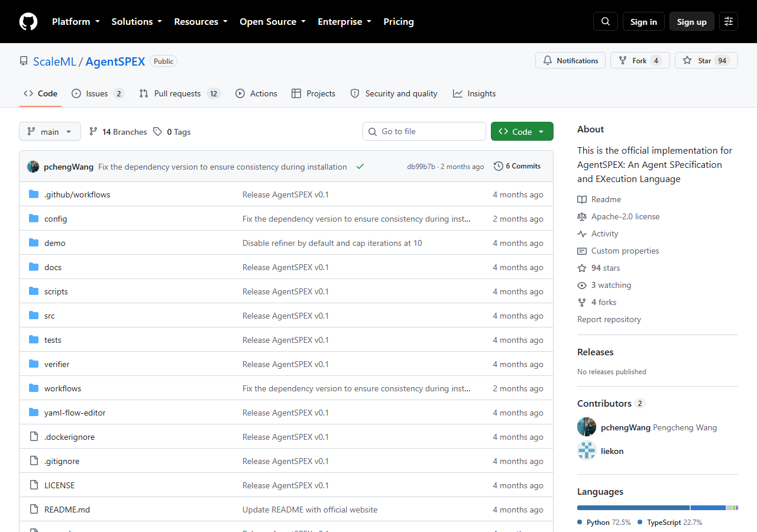
Task: Open the main branch selector dropdown
Action: (50, 131)
